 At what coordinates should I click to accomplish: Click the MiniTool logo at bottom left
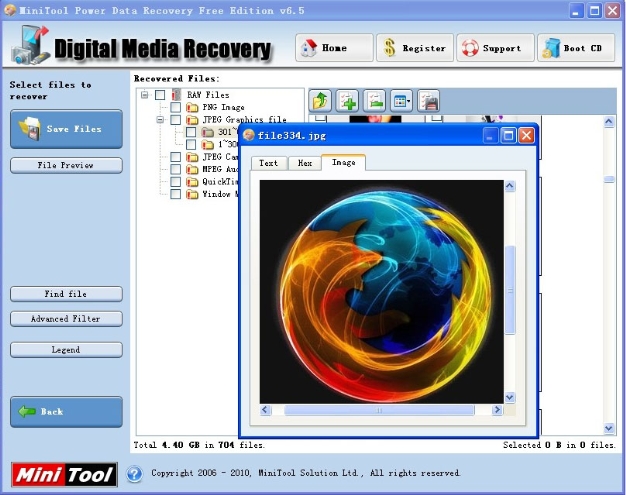tap(64, 475)
